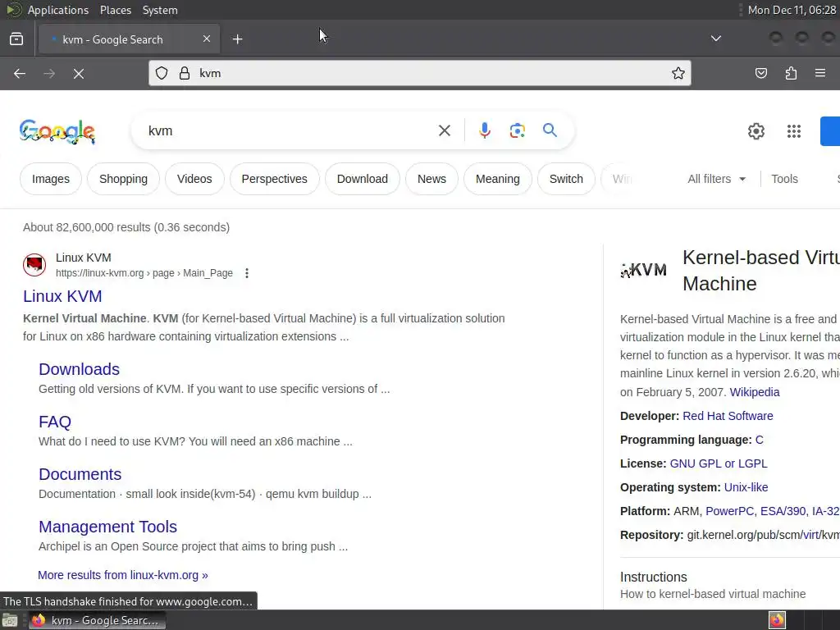Bookmark this page with star icon
This screenshot has width=840, height=630.
tap(678, 73)
